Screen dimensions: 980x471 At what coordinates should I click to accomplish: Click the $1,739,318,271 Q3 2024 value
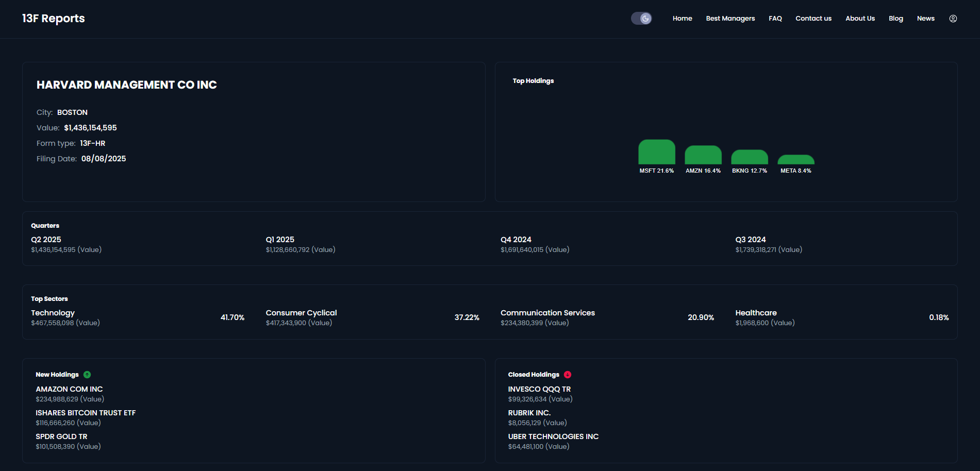coord(769,249)
